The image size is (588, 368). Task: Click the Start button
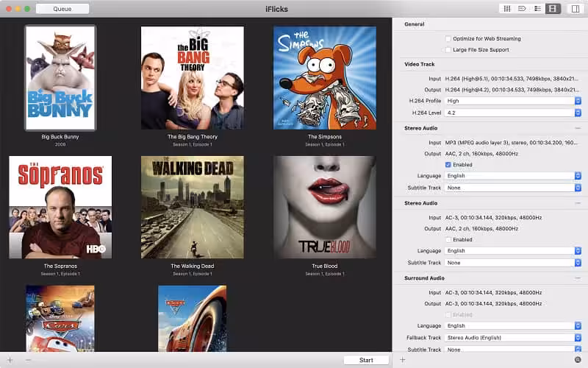(x=366, y=360)
